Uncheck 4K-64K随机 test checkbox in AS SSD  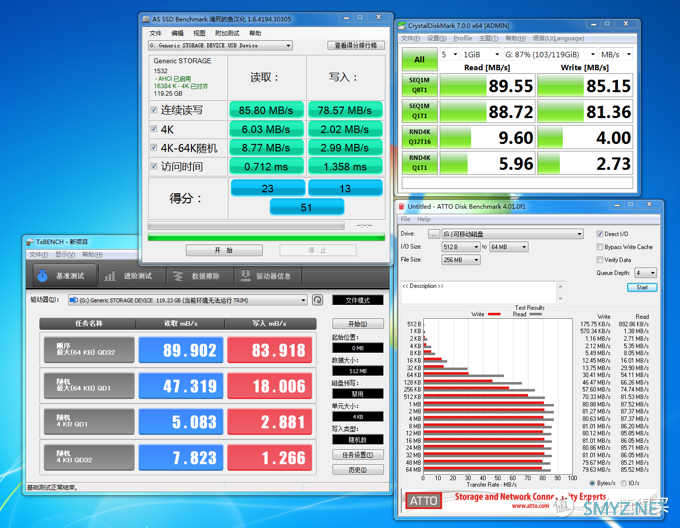point(154,147)
